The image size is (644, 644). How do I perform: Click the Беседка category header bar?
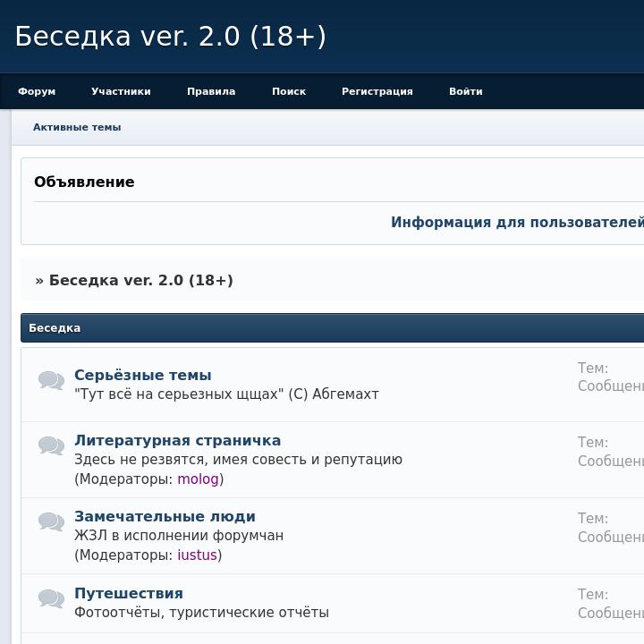point(332,327)
